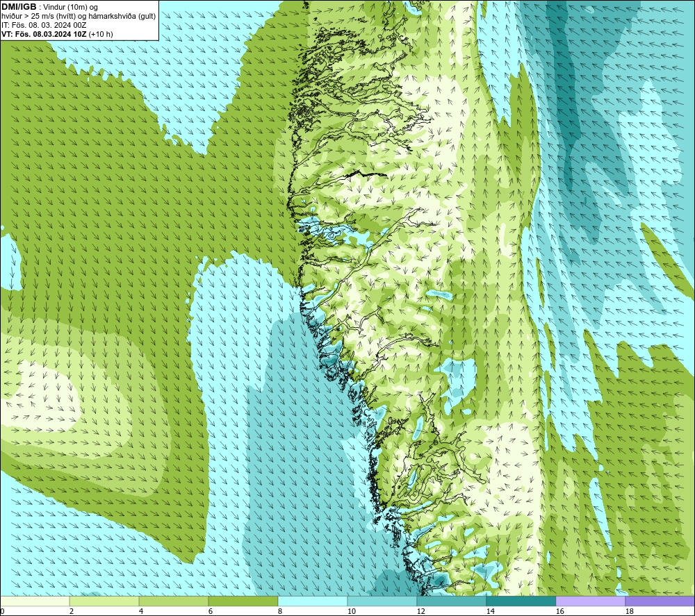Click the scale label '0'
Screen dimensions: 695x616
coord(2,612)
